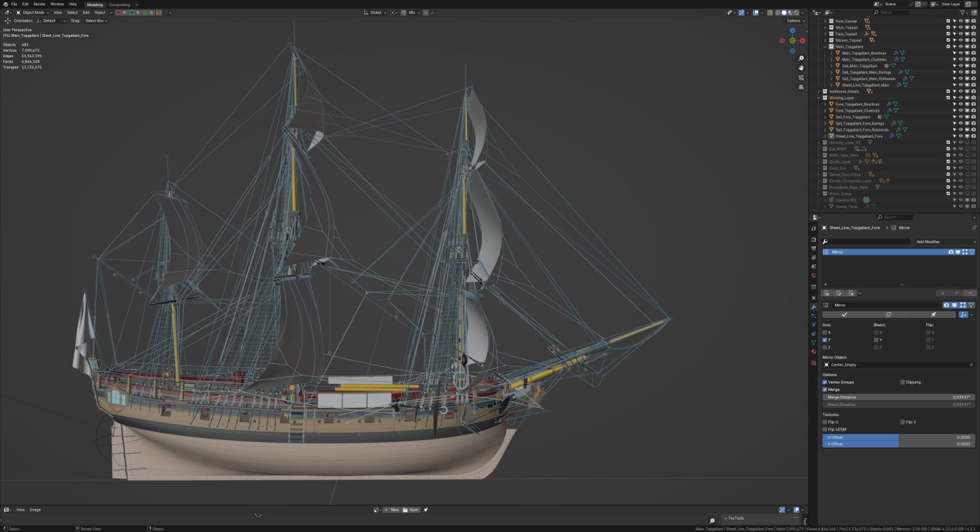This screenshot has width=980, height=532.
Task: Enable the Flip V checkbox
Action: [x=902, y=422]
